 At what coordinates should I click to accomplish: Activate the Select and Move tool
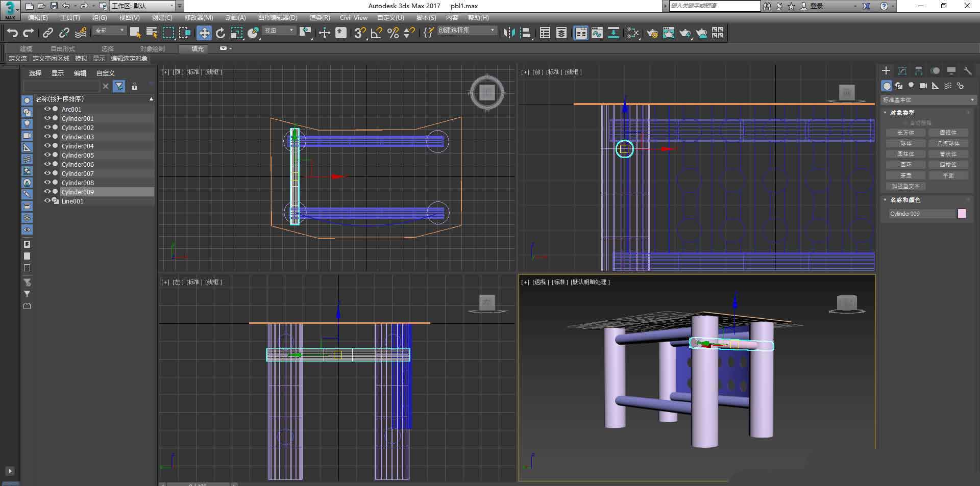pos(204,33)
